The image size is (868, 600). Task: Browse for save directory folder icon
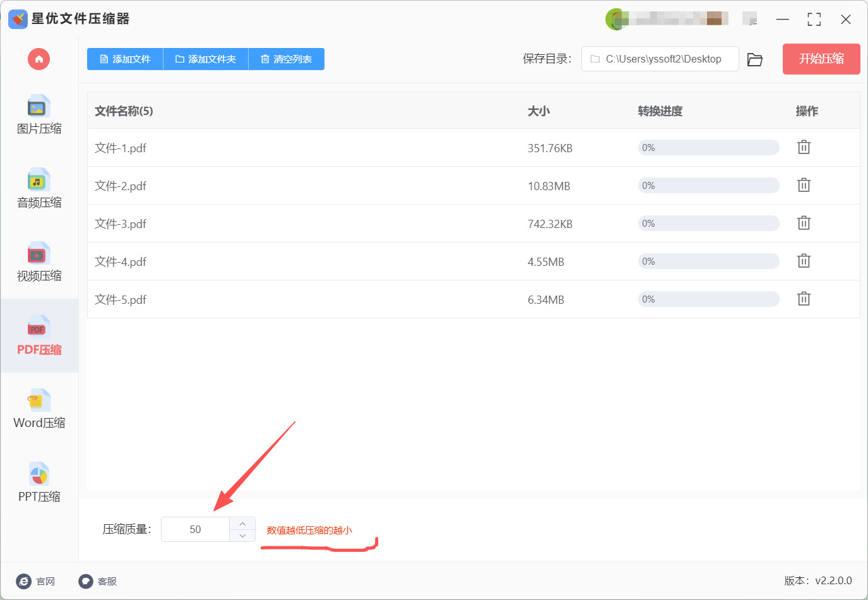coord(755,59)
